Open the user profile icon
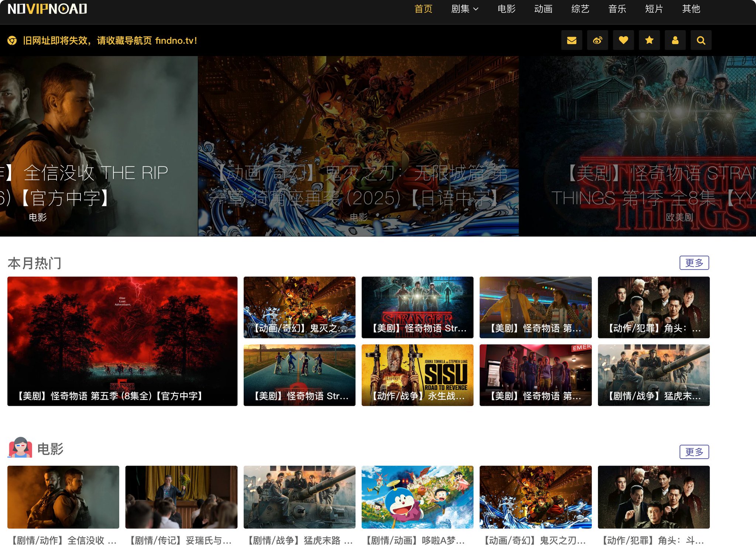 pyautogui.click(x=675, y=40)
